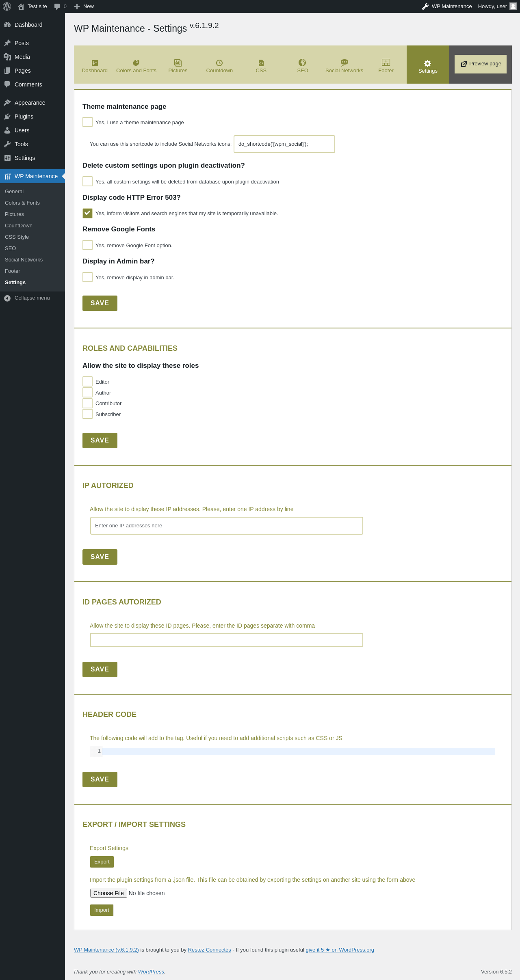The height and width of the screenshot is (980, 520).
Task: Click the plus New icon in admin bar
Action: click(x=77, y=6)
